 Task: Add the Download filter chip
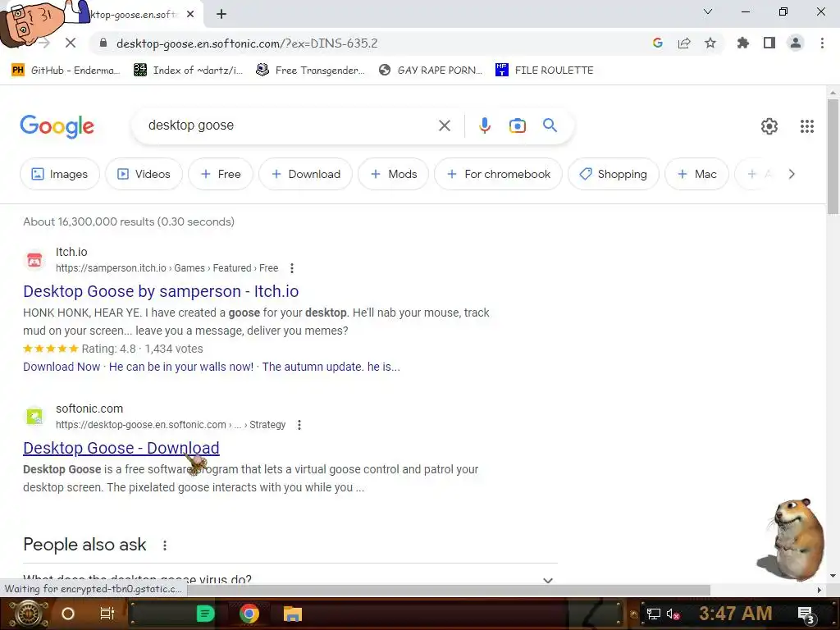306,174
